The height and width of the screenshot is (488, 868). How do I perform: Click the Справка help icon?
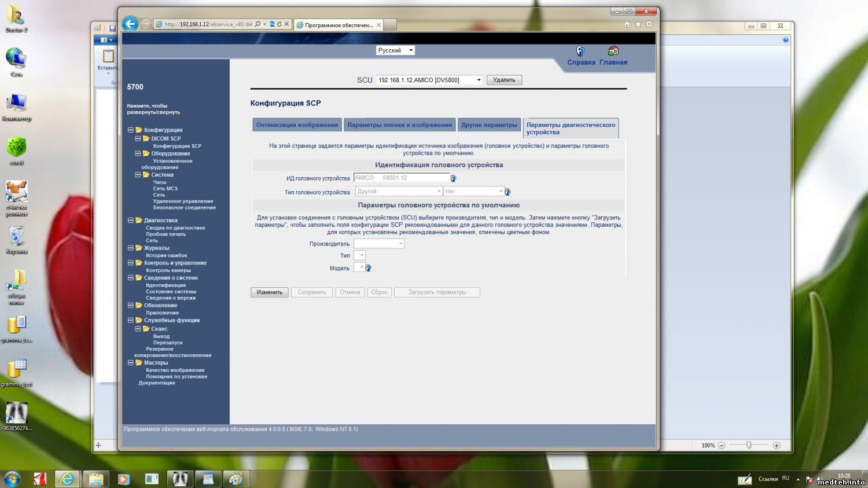tap(580, 52)
